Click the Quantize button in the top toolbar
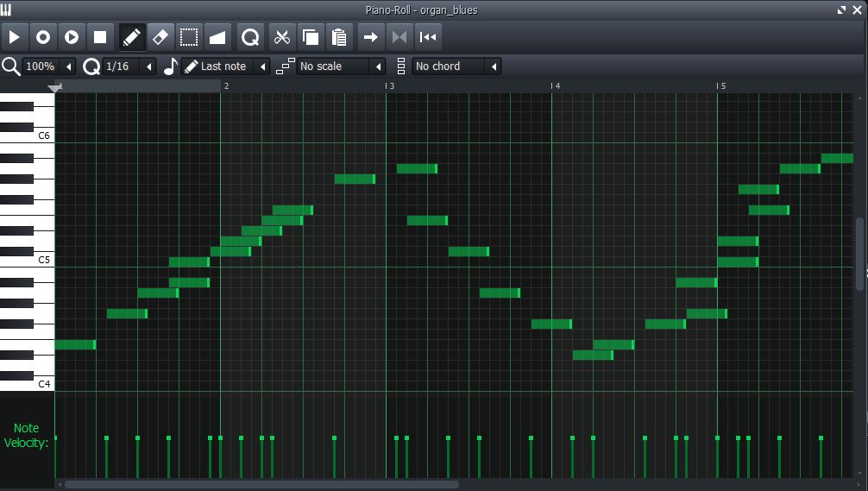The height and width of the screenshot is (491, 868). click(x=250, y=37)
